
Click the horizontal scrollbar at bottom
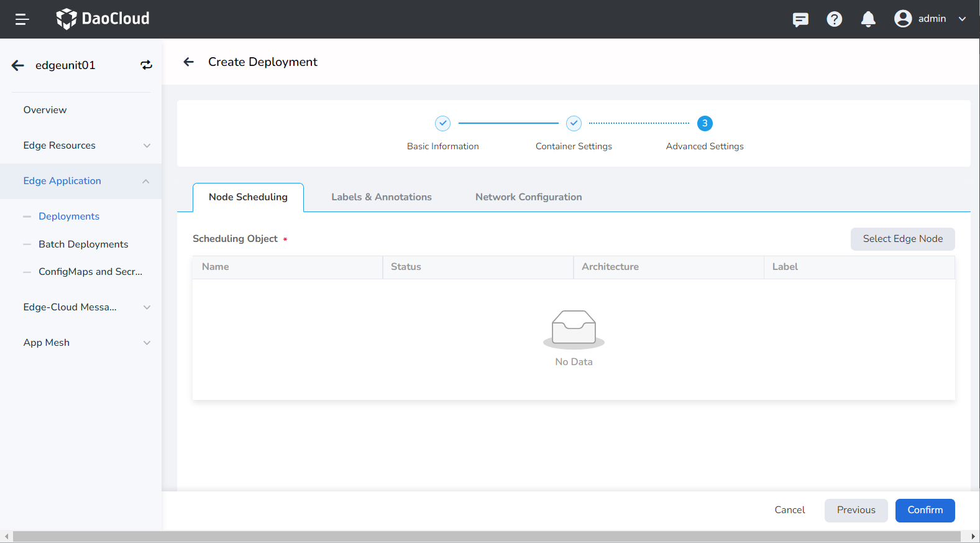point(487,537)
